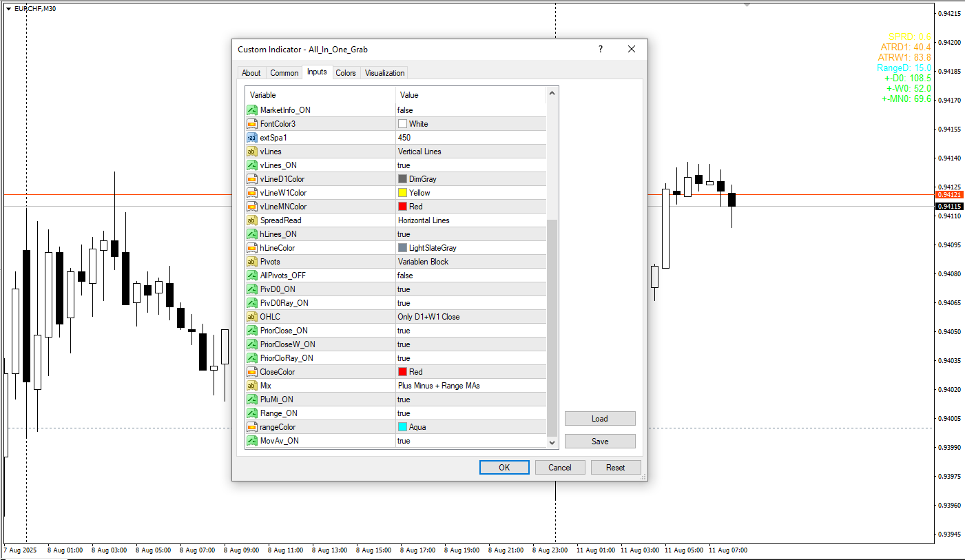
Task: Click the Variable column header
Action: point(320,95)
